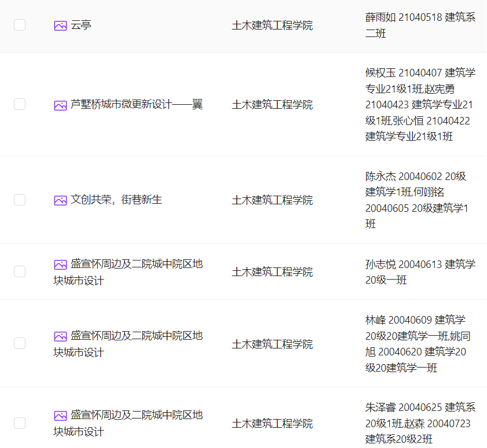This screenshot has height=448, width=487.
Task: Open the 盛宣怀周边 project title by 孙志悦
Action: (x=136, y=265)
